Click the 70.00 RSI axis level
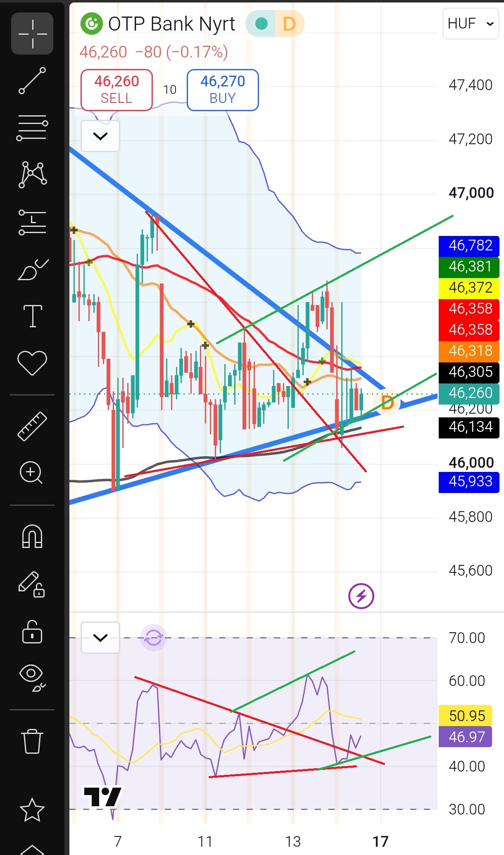504x855 pixels. point(467,638)
